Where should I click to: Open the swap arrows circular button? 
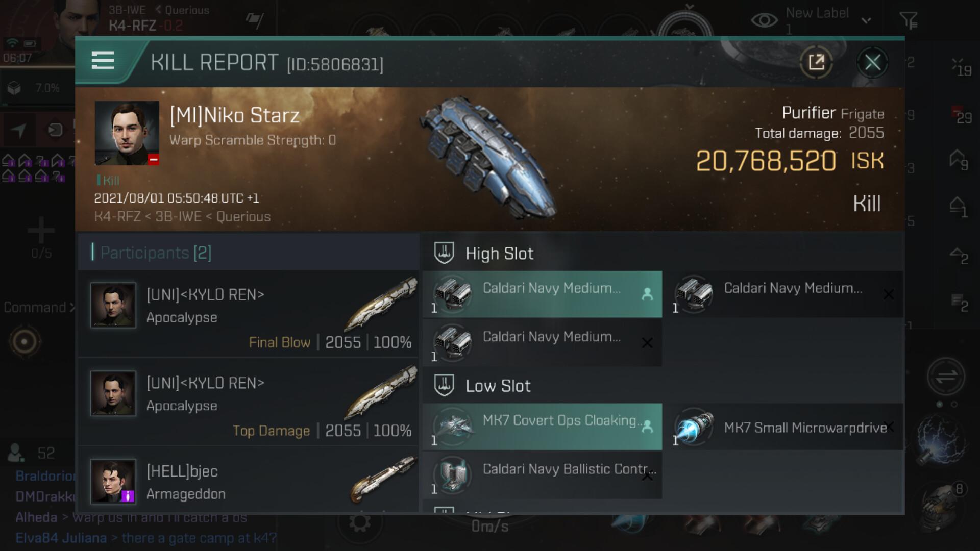tap(946, 377)
